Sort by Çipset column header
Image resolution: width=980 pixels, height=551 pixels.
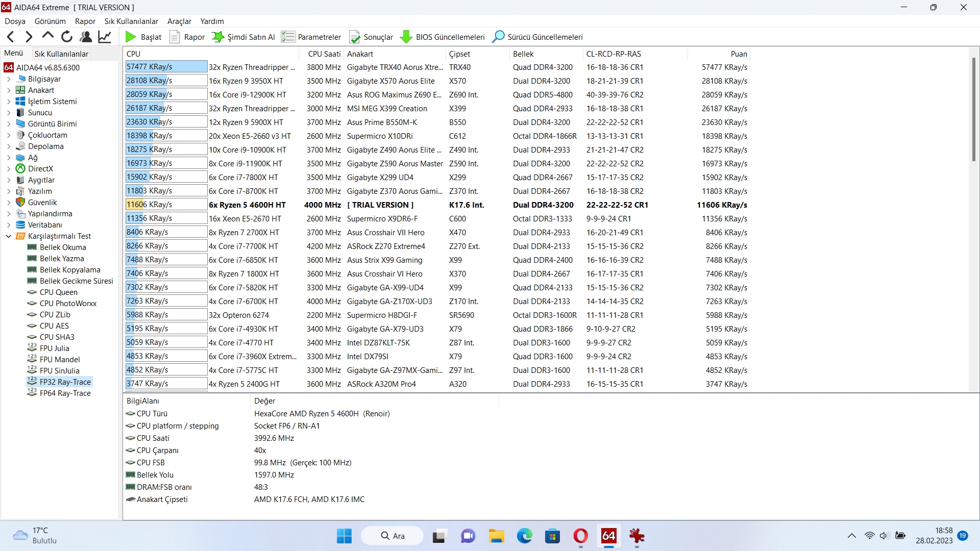(477, 54)
